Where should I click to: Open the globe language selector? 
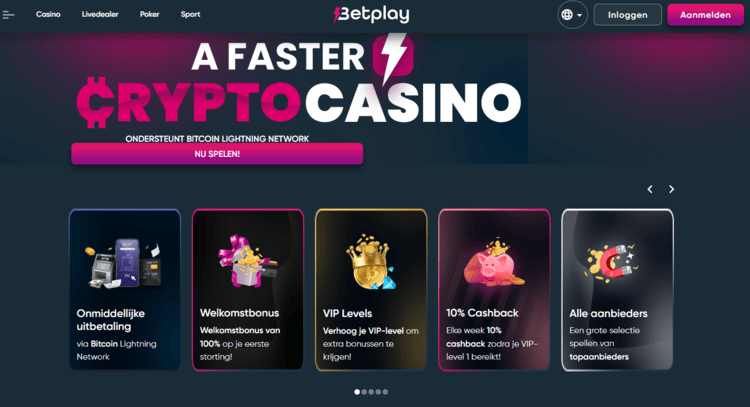coord(572,15)
